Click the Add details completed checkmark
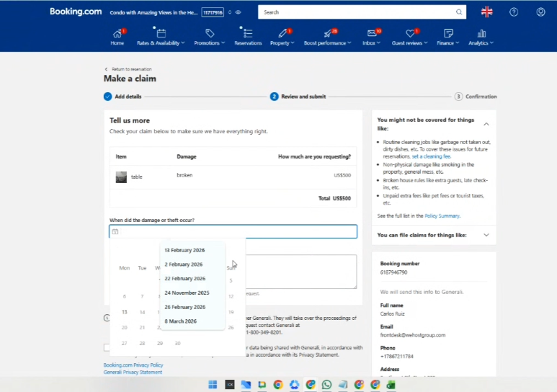The height and width of the screenshot is (392, 557). click(x=107, y=97)
